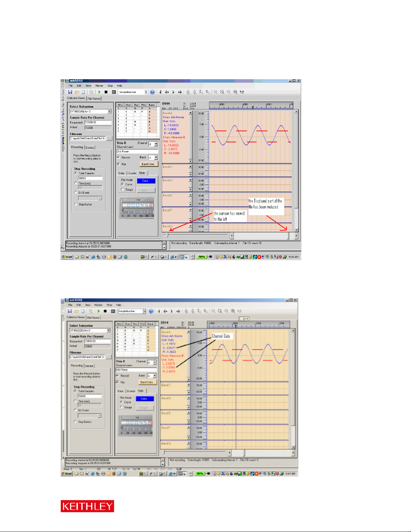Switch to Device tab, upper window
The height and width of the screenshot is (532, 411).
click(90, 148)
